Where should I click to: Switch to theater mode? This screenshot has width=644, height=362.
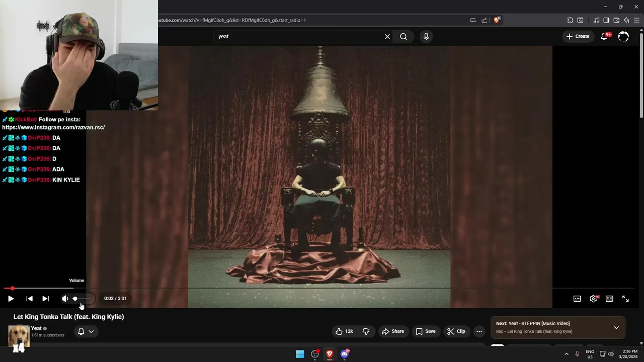609,299
